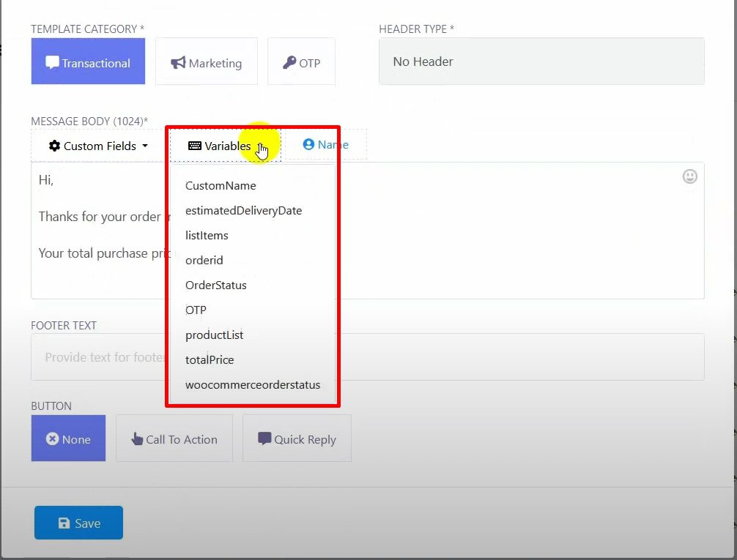Pick the OrderStatus variable
The width and height of the screenshot is (737, 560).
(x=215, y=285)
